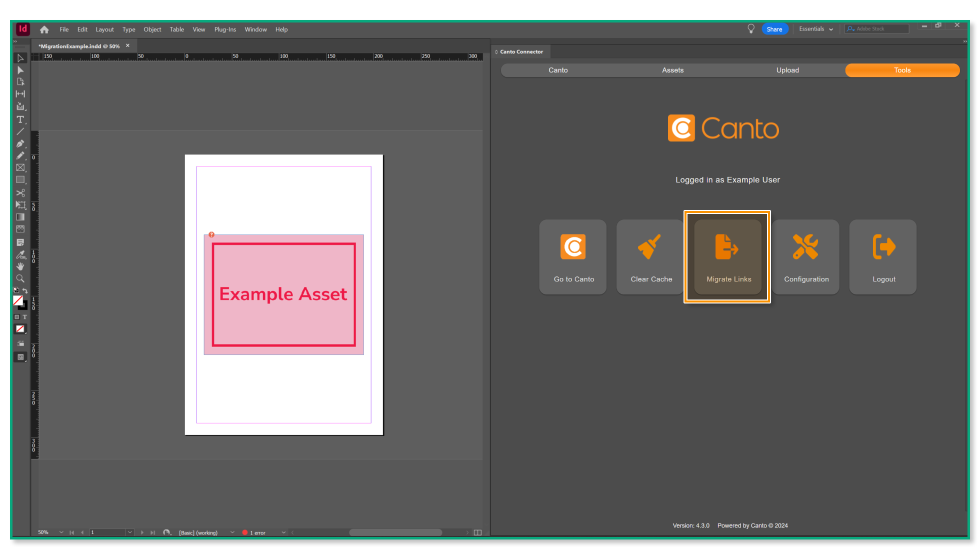Open the Plug-Ins menu
The height and width of the screenshot is (560, 980).
(x=225, y=29)
